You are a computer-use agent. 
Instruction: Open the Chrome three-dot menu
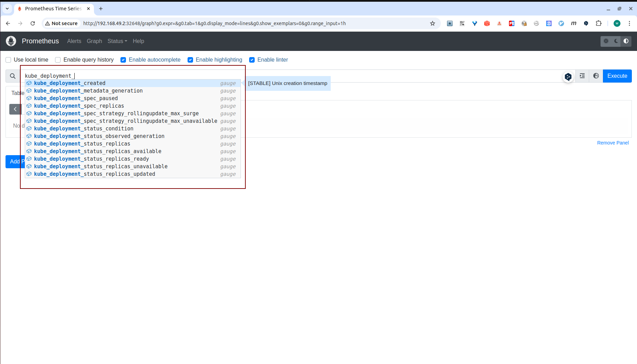coord(629,23)
